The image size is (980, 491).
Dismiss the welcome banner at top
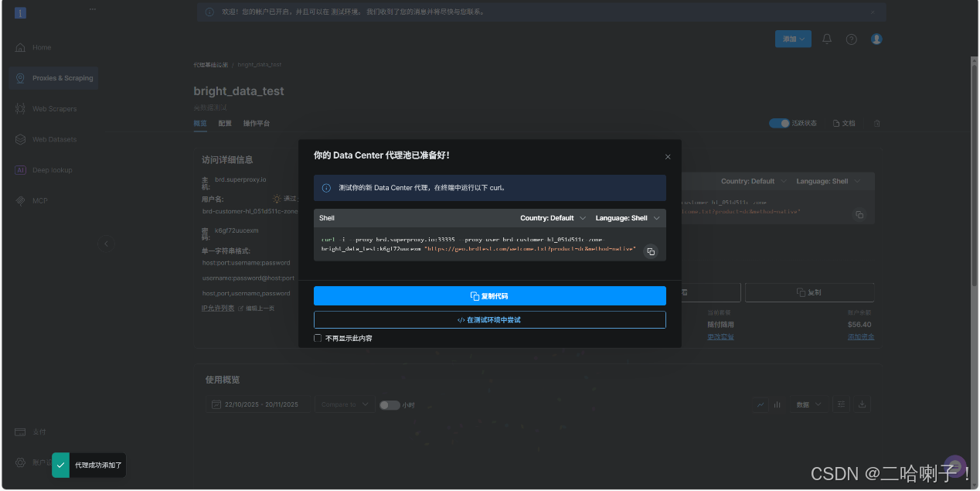click(873, 12)
